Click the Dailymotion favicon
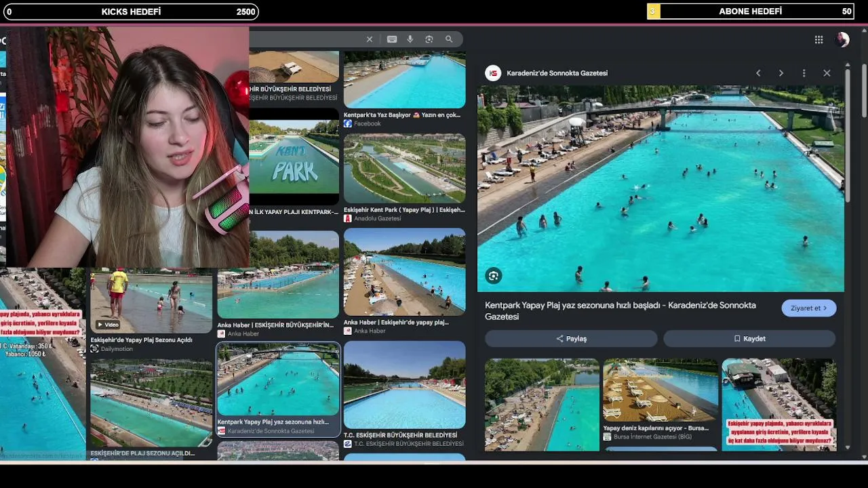 click(94, 349)
